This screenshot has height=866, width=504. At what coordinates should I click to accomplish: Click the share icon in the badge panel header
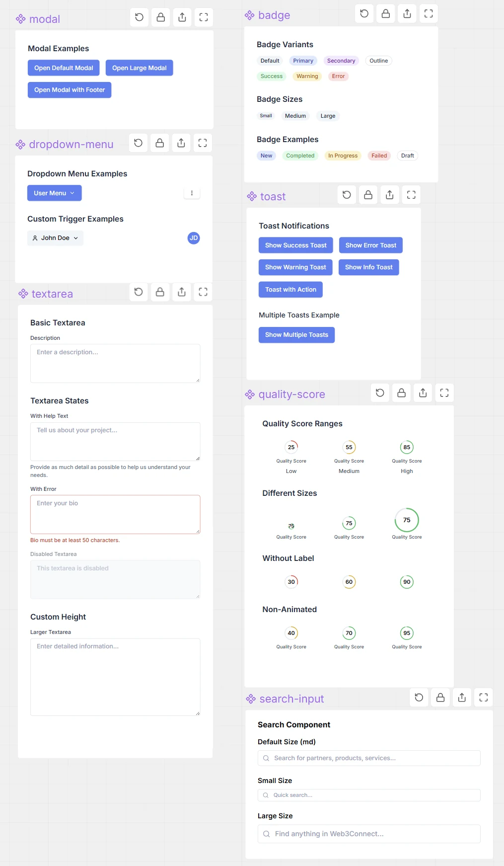407,13
